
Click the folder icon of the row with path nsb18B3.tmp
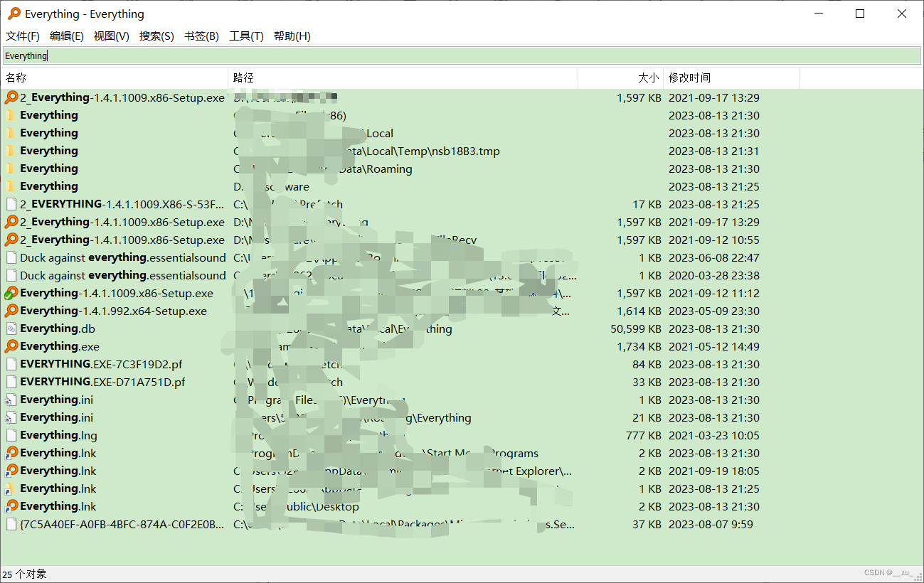[11, 151]
